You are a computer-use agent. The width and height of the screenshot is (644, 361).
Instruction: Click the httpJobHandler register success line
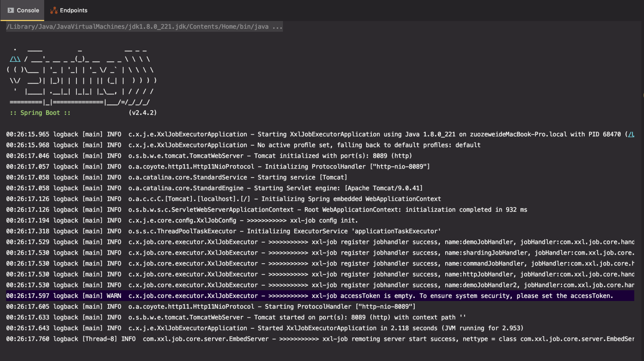[320, 274]
